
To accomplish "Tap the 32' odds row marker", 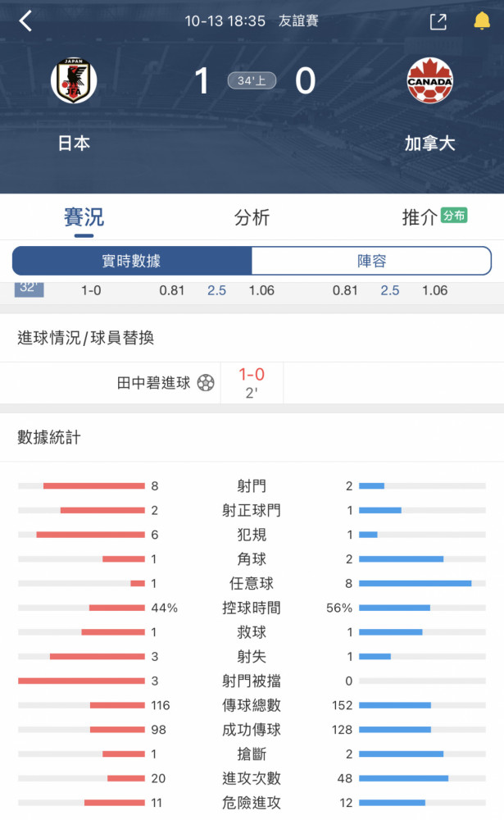I will tap(29, 289).
